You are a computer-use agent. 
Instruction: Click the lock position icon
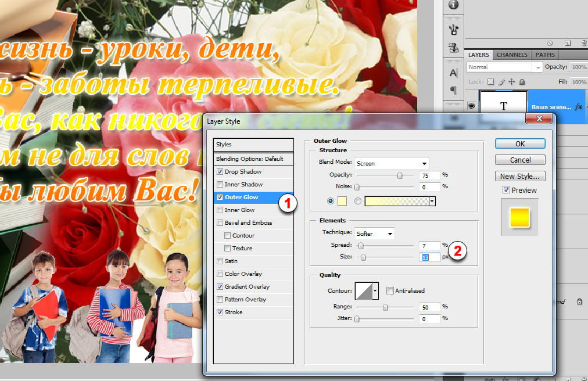click(x=511, y=82)
